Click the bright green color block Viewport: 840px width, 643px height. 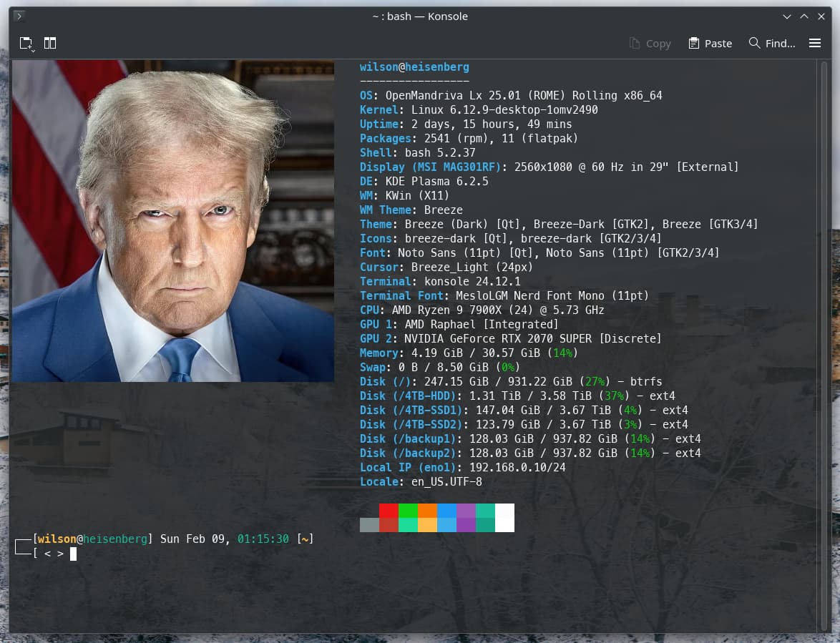pyautogui.click(x=408, y=511)
